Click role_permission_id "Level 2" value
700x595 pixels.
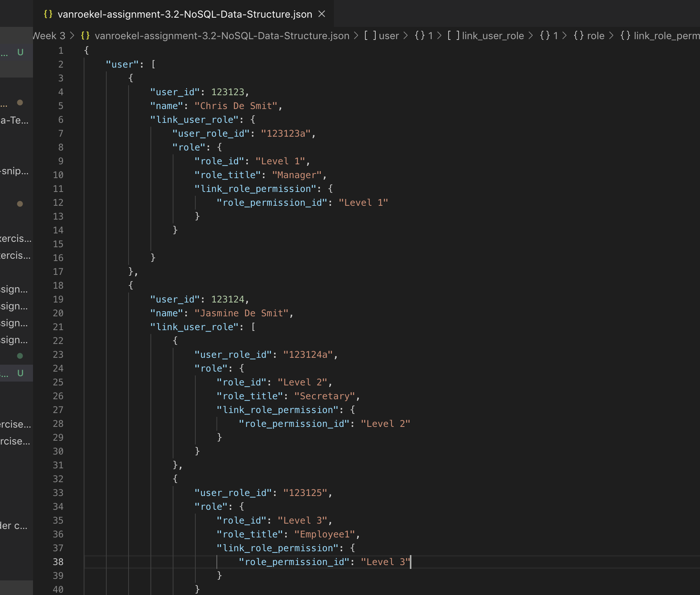tap(386, 424)
